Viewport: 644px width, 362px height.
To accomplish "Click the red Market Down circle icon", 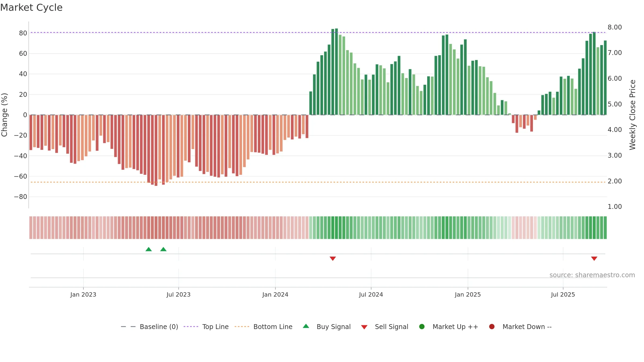I will 492,327.
